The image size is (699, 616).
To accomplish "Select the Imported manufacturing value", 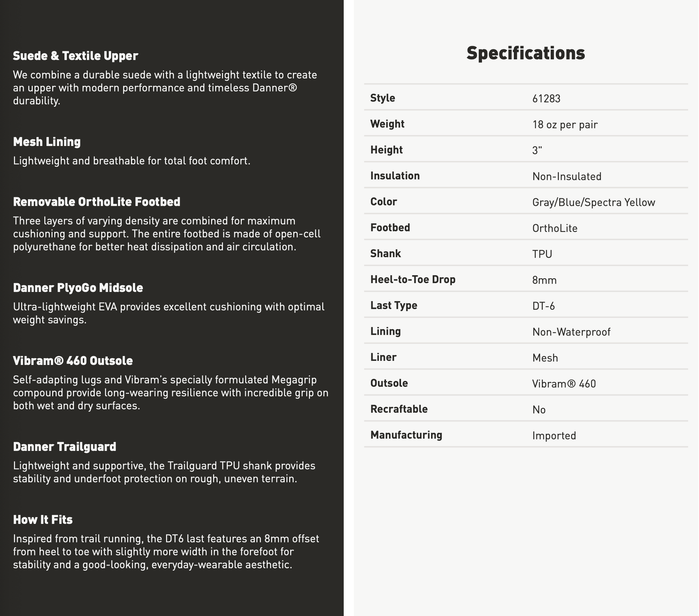I will pos(554,435).
